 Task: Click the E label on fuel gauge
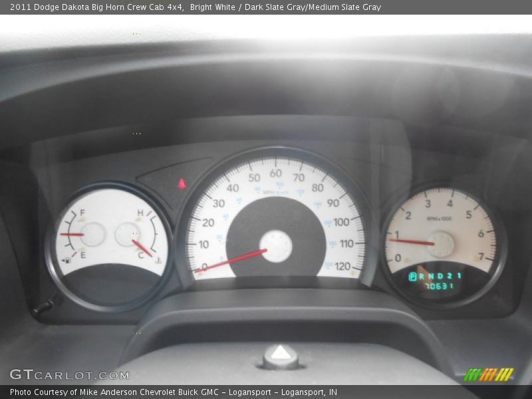coord(82,255)
